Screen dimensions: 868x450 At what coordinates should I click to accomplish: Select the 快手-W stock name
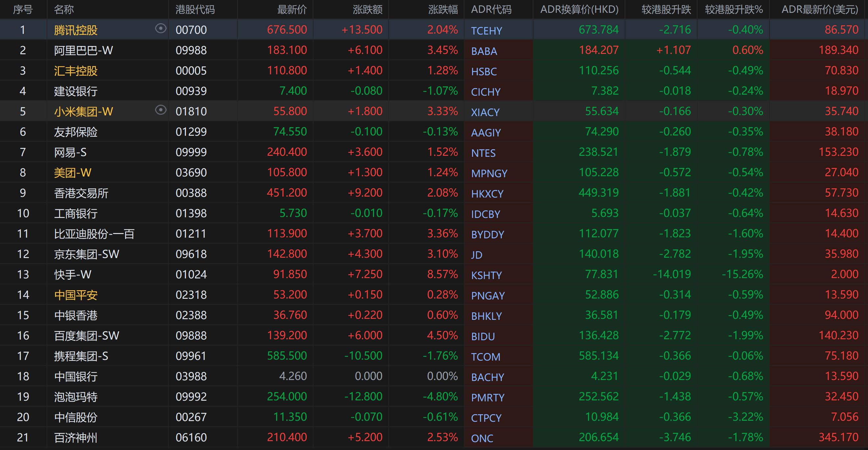click(x=73, y=274)
